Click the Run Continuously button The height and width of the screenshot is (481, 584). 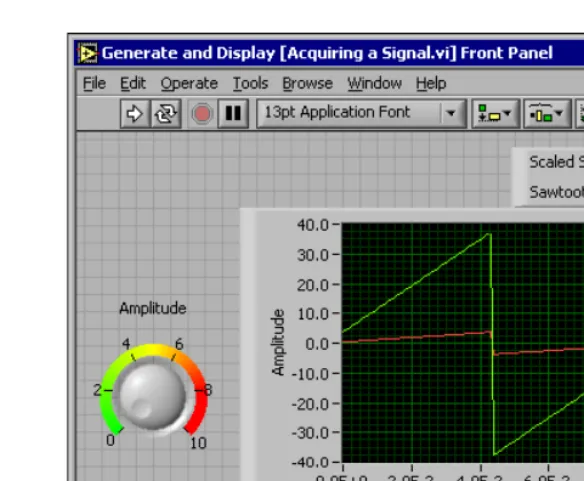166,114
